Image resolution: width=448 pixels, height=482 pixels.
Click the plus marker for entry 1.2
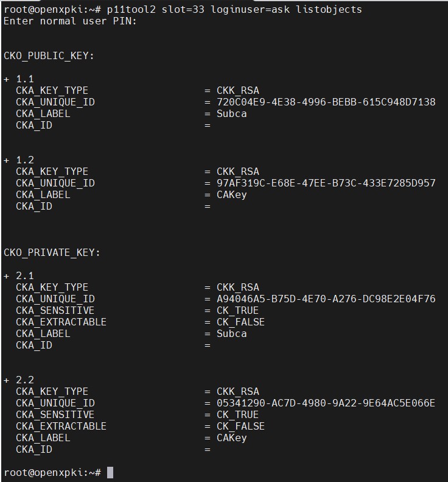tap(7, 160)
